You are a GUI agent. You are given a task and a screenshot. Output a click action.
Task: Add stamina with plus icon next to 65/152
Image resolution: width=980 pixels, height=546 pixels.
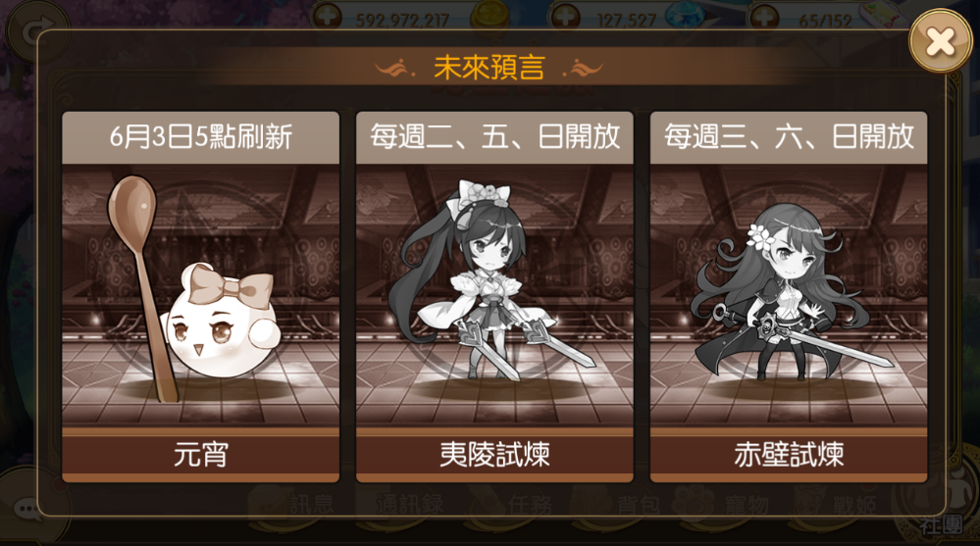coord(764,16)
